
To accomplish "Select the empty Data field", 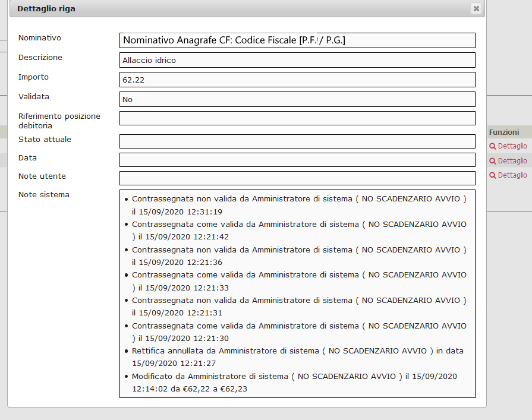I will tap(297, 159).
